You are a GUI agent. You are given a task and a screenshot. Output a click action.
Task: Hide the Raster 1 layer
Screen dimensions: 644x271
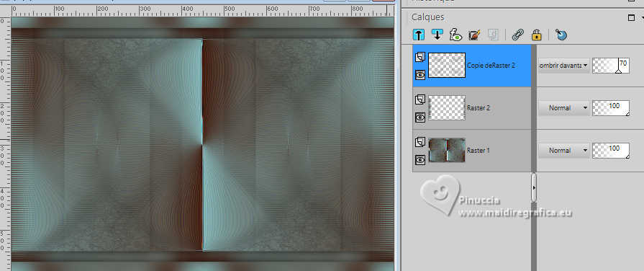(x=419, y=160)
